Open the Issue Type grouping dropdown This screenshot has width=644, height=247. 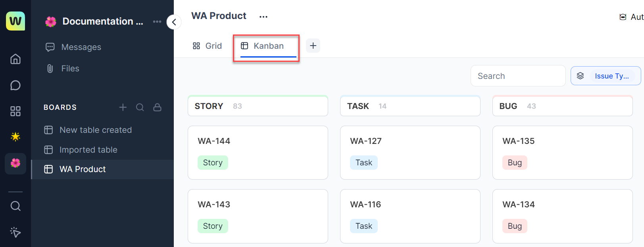coord(606,76)
